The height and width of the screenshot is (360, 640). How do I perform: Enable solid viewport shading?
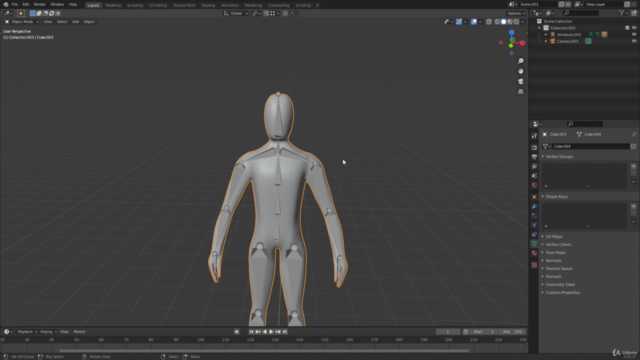tap(504, 22)
